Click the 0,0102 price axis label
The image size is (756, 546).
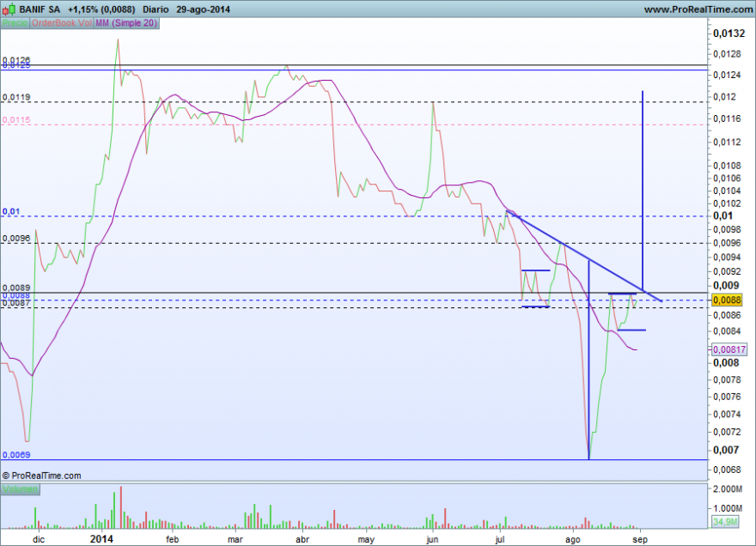pos(727,203)
